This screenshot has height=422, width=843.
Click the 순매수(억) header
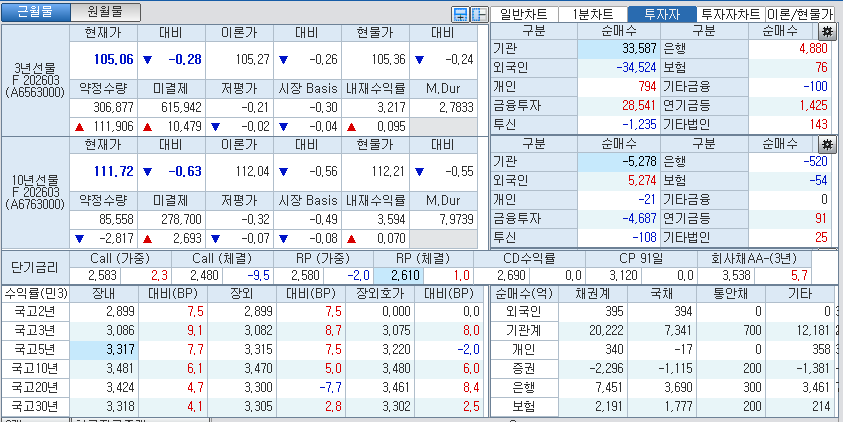tap(525, 294)
